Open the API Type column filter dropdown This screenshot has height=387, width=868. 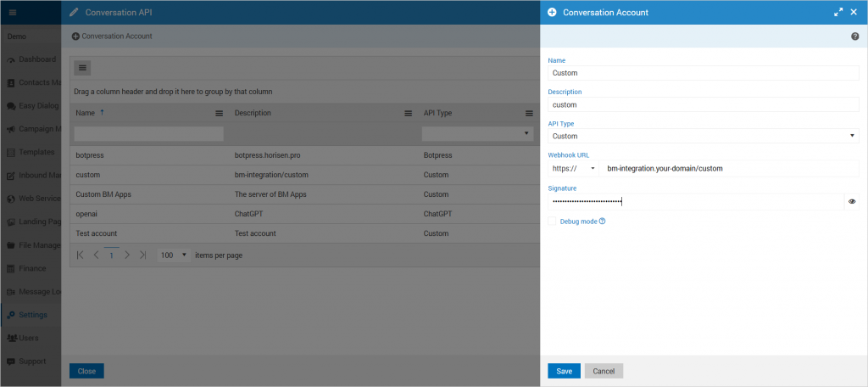click(x=477, y=133)
